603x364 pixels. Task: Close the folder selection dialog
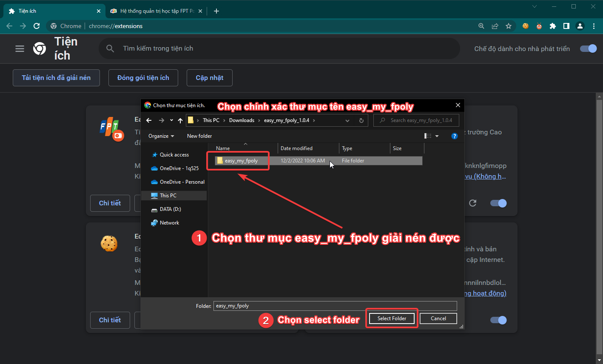pos(458,105)
